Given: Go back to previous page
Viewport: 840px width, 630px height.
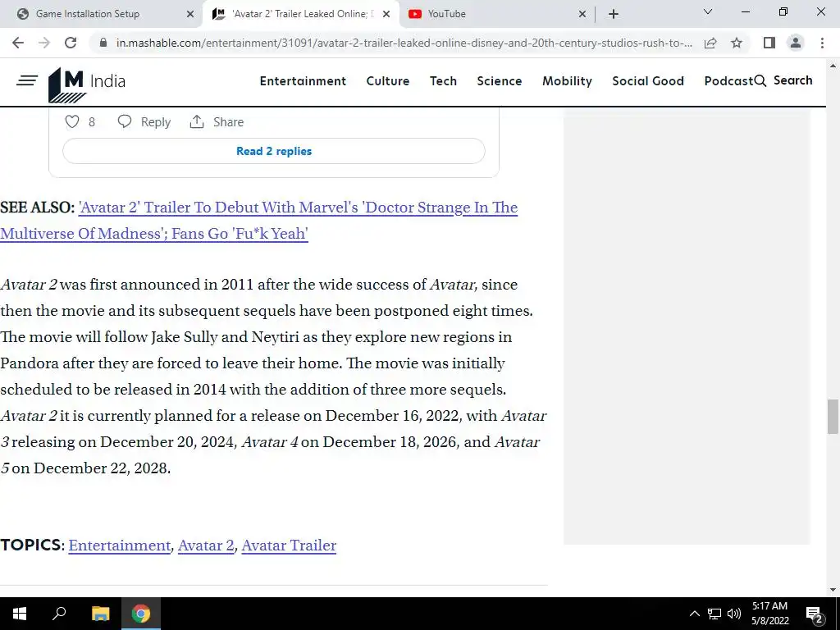Looking at the screenshot, I should click(18, 43).
